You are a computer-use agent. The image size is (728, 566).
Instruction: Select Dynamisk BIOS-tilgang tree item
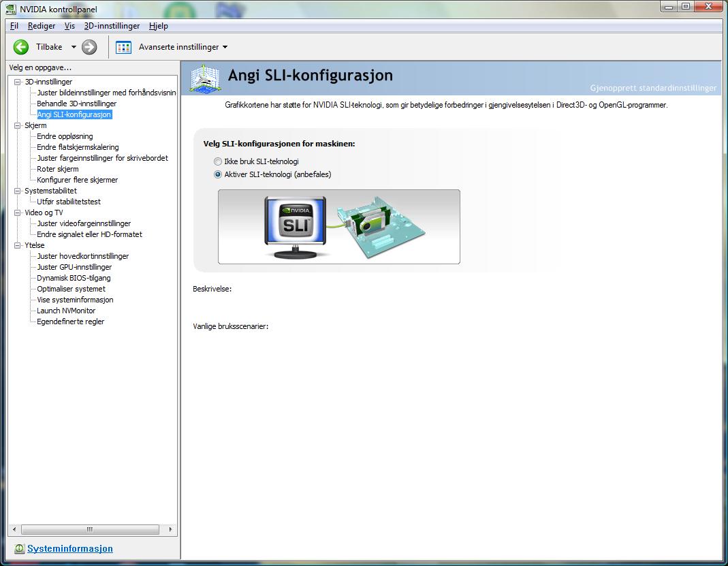click(x=74, y=278)
